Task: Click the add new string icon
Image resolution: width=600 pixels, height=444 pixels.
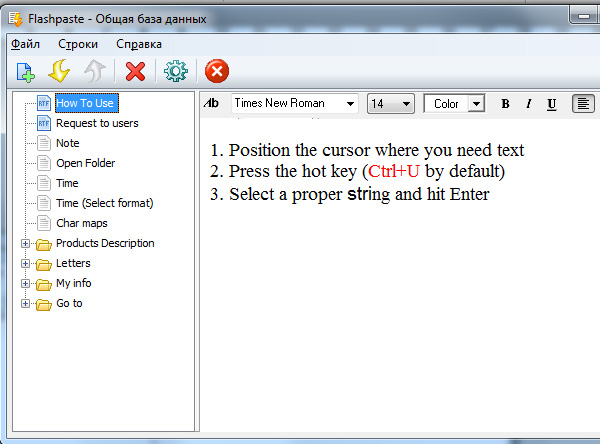Action: 25,71
